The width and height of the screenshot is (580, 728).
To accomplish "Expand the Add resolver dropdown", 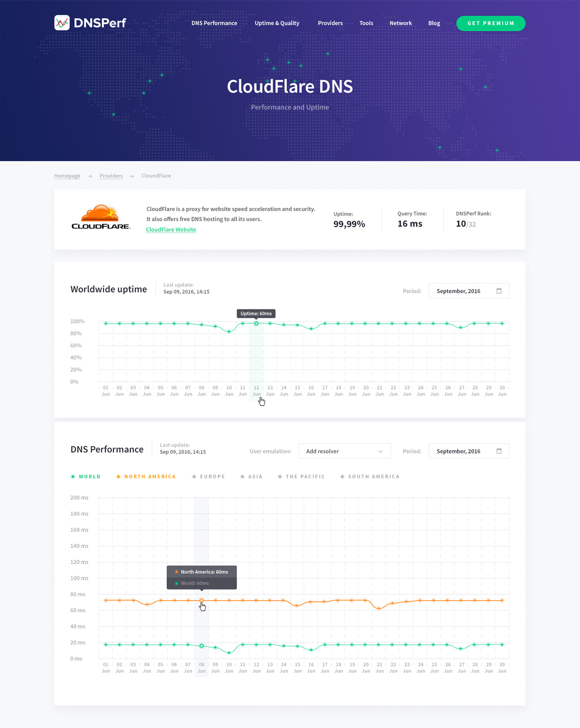I will 345,451.
